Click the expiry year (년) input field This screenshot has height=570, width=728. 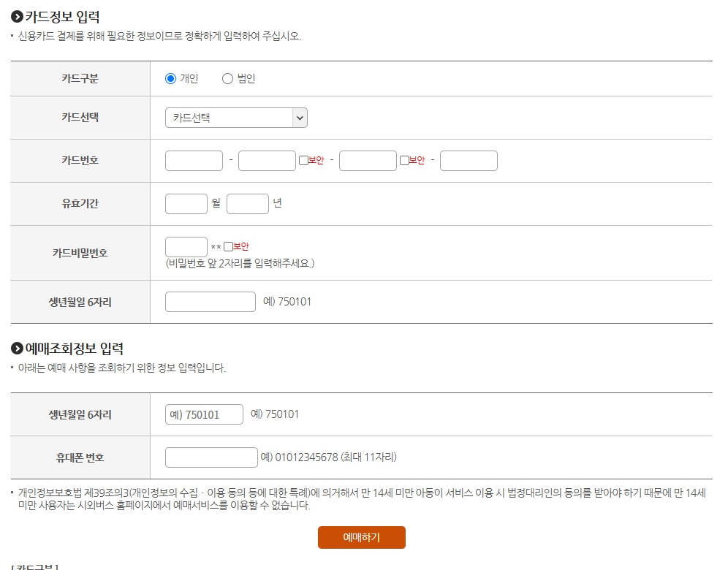click(248, 203)
